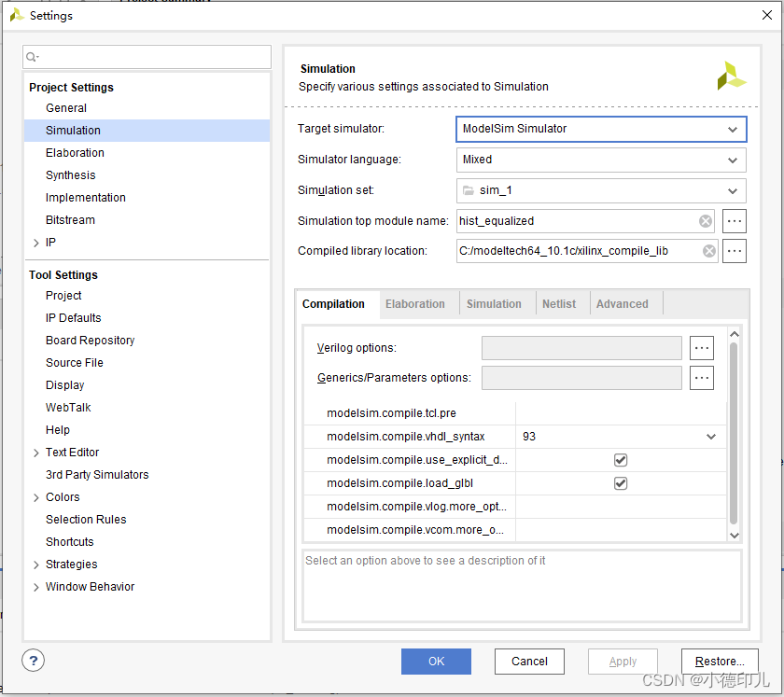784x697 pixels.
Task: Select Implementation in the settings tree
Action: (x=86, y=198)
